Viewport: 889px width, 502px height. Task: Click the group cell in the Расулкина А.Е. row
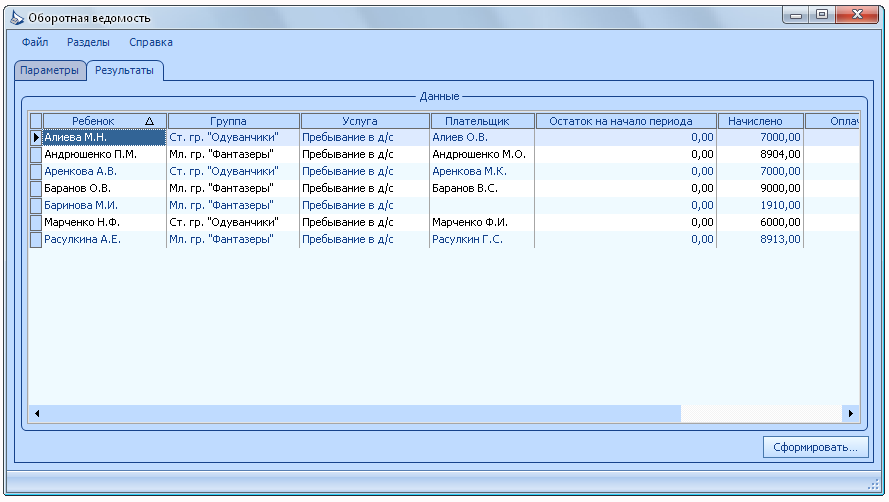click(x=233, y=239)
